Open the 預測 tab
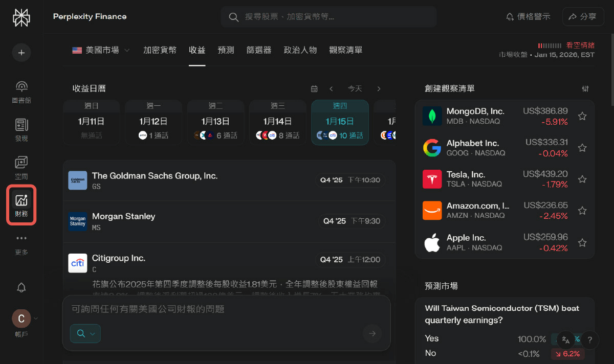 [x=226, y=50]
